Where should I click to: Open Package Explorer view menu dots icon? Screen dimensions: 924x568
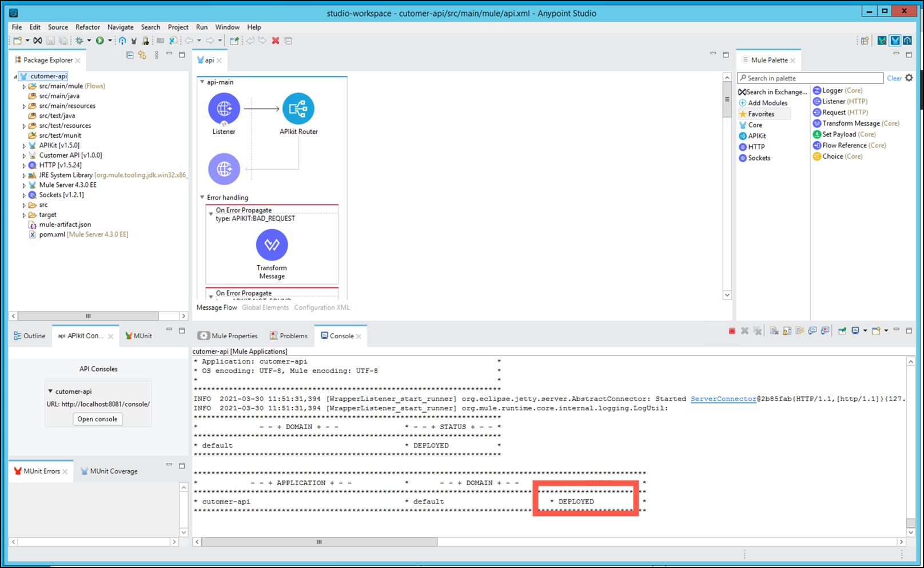157,55
